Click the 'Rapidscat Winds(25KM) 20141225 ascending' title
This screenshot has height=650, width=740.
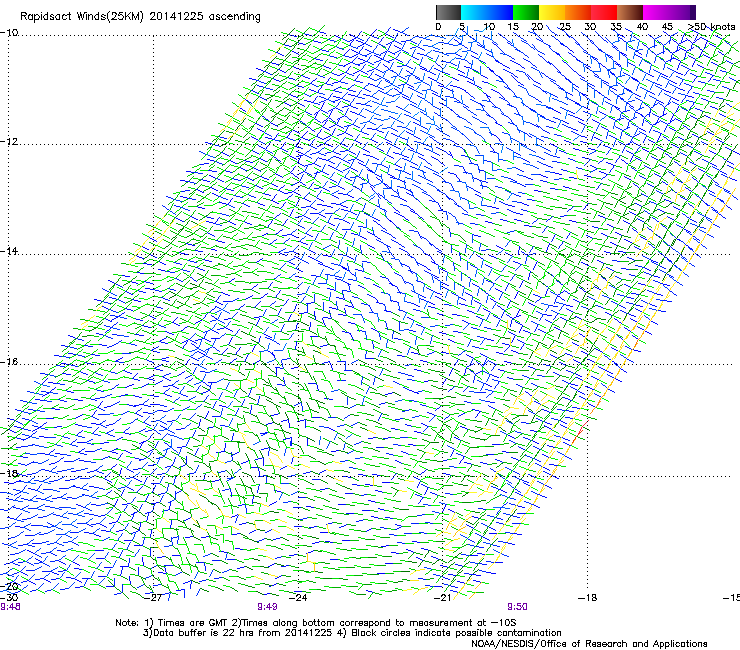coord(140,17)
